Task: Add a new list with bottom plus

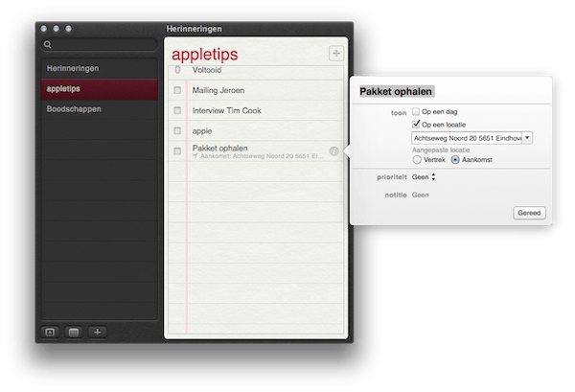Action: coord(97,333)
